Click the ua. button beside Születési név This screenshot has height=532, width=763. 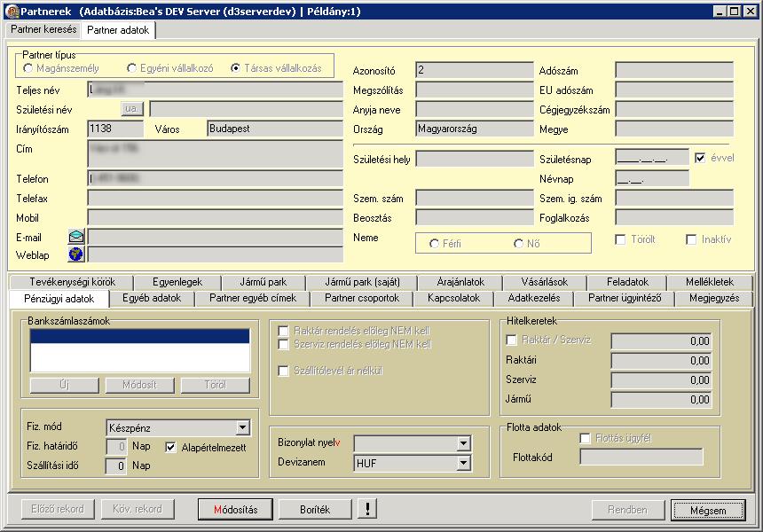click(x=132, y=108)
